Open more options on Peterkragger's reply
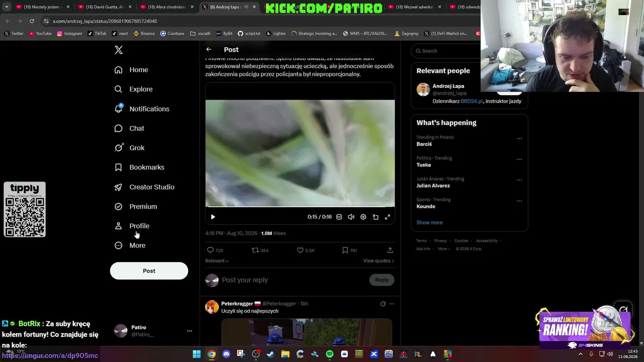The width and height of the screenshot is (644, 362). click(x=392, y=304)
